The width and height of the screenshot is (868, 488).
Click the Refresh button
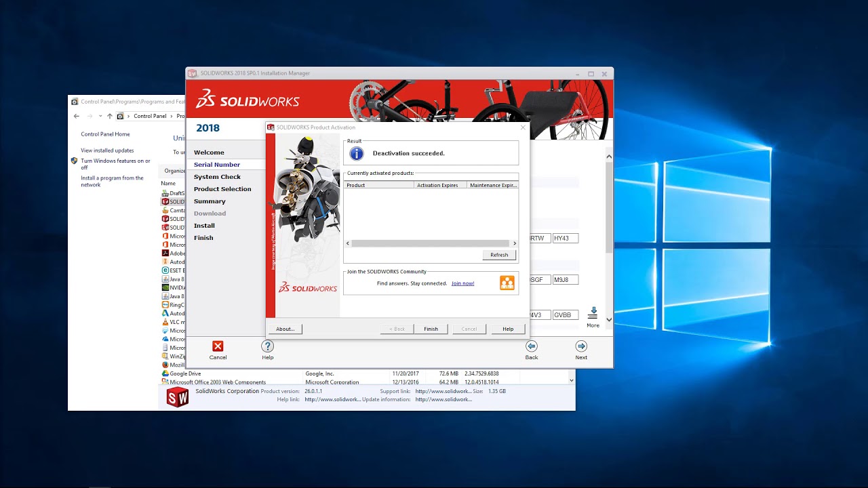(x=499, y=255)
